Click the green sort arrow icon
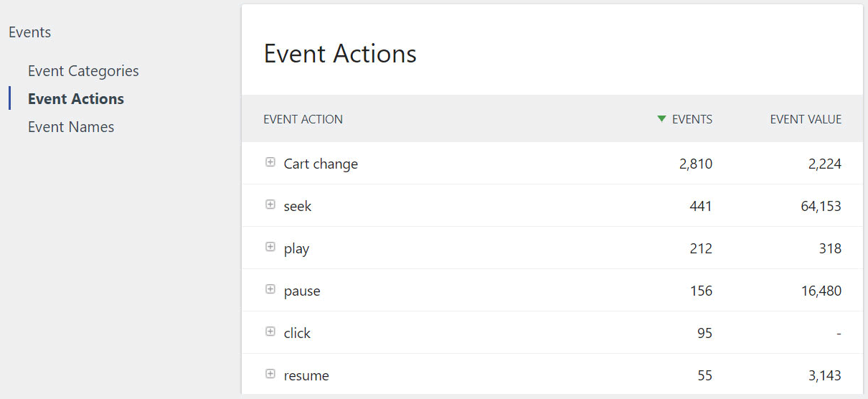Viewport: 868px width, 399px height. [x=661, y=119]
